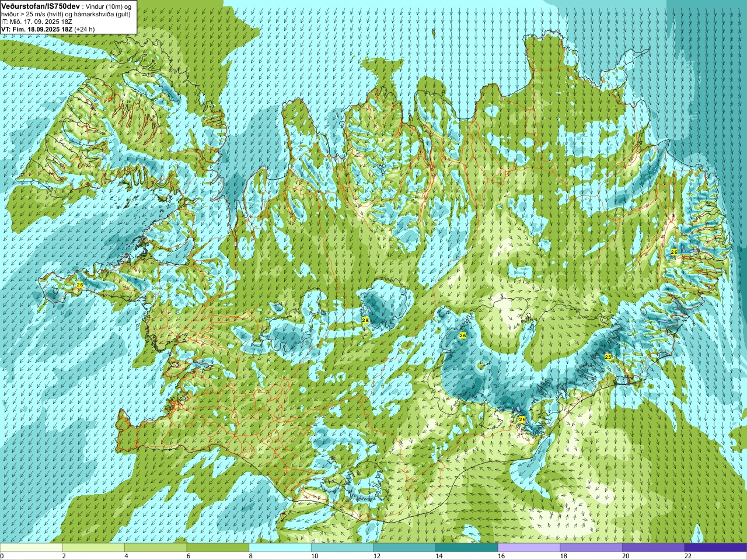Click the legend label '22'
This screenshot has width=747, height=560.
click(x=688, y=556)
